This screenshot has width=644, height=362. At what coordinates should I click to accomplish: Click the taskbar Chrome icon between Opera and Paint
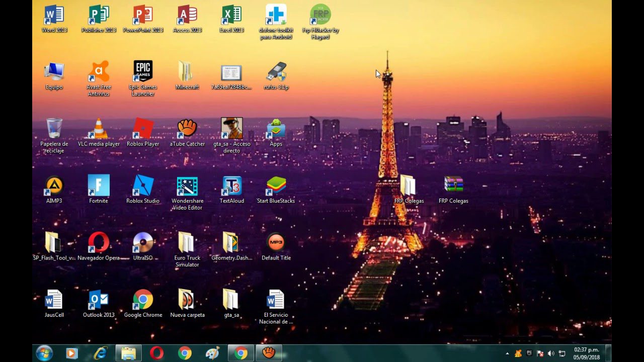coord(185,353)
